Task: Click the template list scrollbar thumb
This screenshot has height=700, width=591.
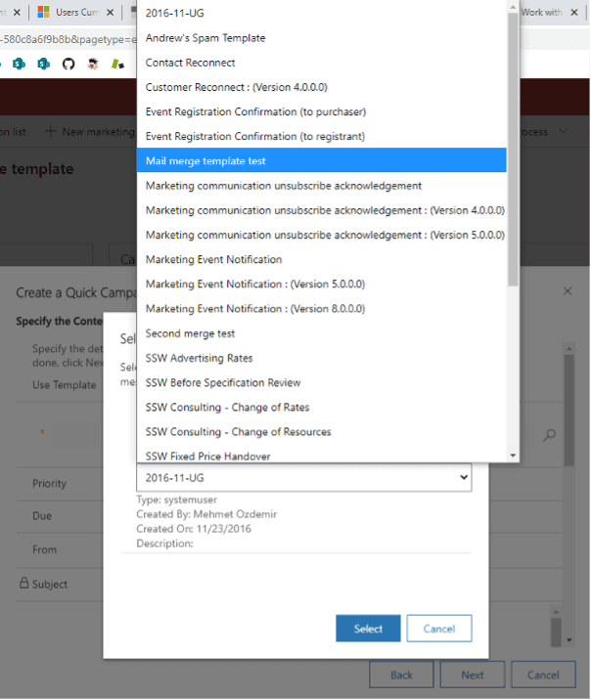Action: tap(513, 147)
